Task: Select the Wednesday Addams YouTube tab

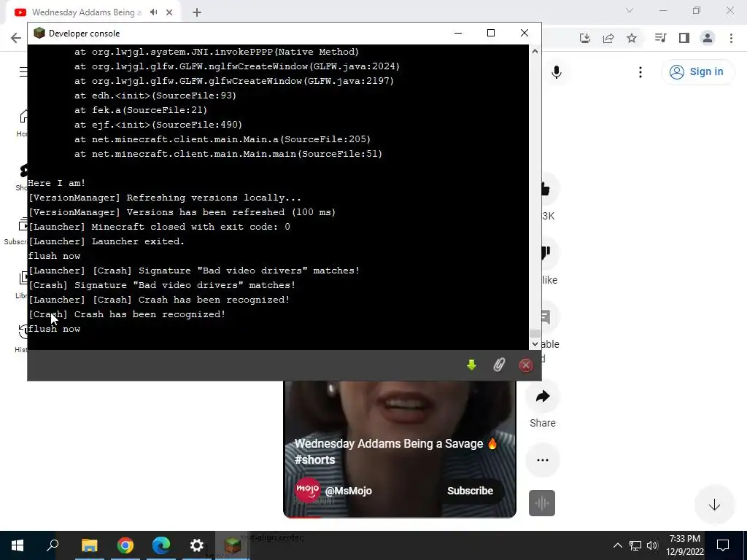Action: click(93, 12)
